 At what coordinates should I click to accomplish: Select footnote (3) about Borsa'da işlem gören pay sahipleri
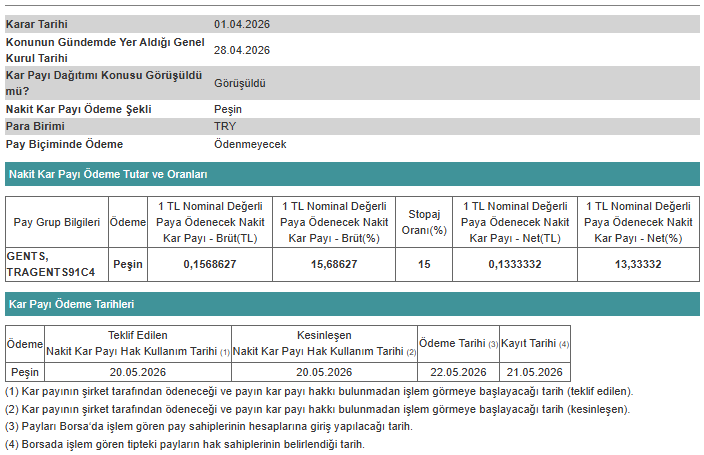(209, 426)
